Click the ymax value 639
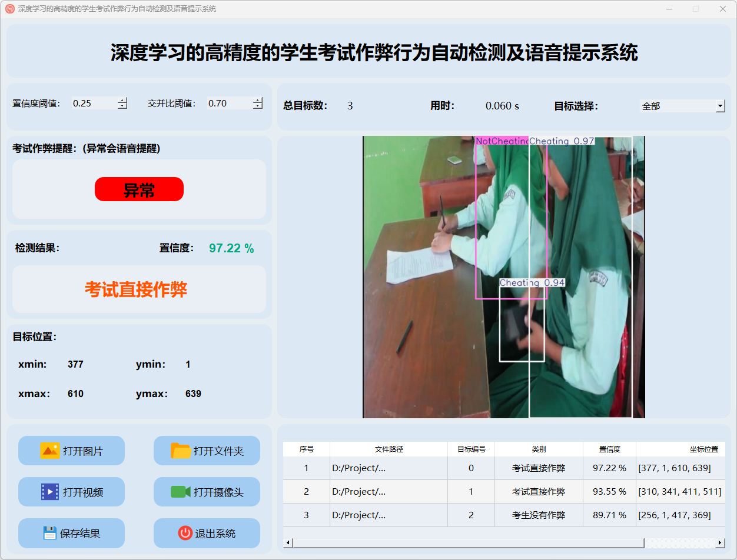The image size is (737, 560). [193, 394]
